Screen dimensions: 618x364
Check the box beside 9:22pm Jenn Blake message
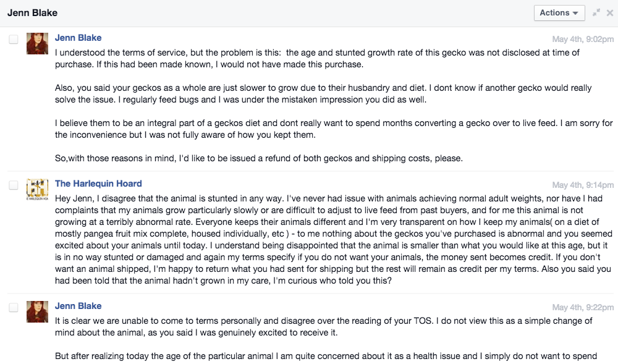tap(14, 307)
